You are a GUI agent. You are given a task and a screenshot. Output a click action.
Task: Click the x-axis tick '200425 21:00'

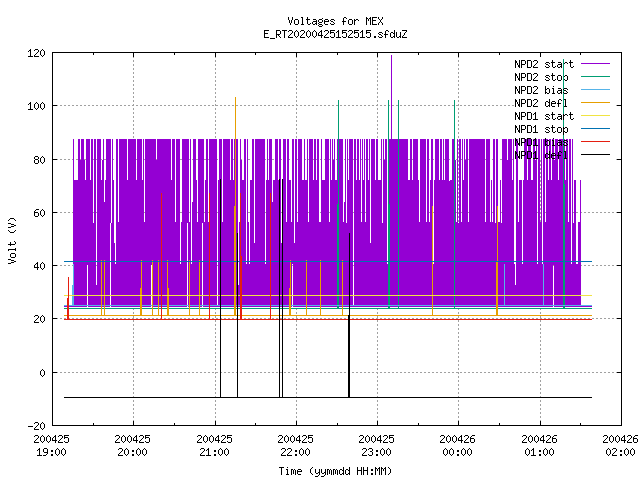[x=214, y=446]
